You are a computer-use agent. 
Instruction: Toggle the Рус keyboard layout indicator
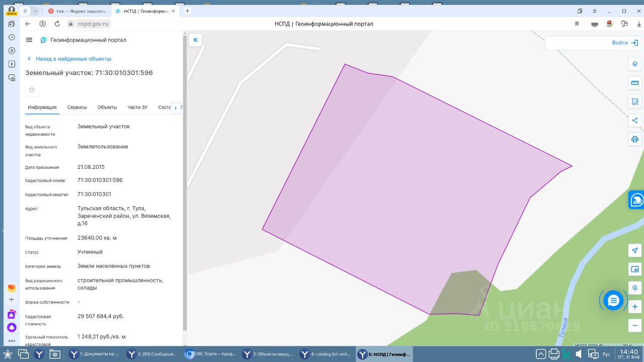click(607, 354)
